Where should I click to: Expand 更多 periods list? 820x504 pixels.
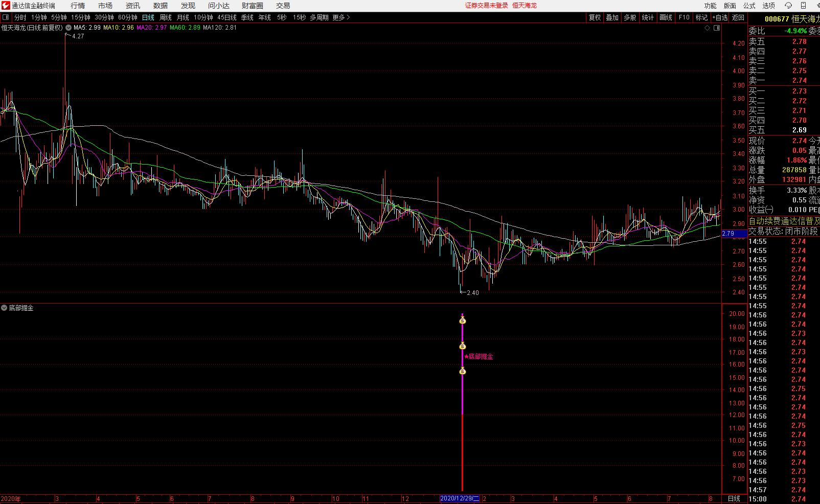pos(341,17)
